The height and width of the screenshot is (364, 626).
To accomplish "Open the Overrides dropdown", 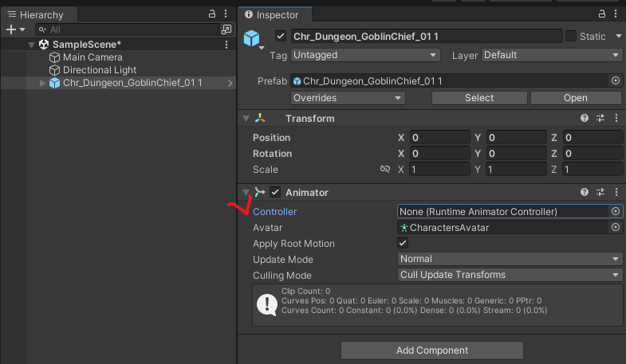I will point(348,98).
